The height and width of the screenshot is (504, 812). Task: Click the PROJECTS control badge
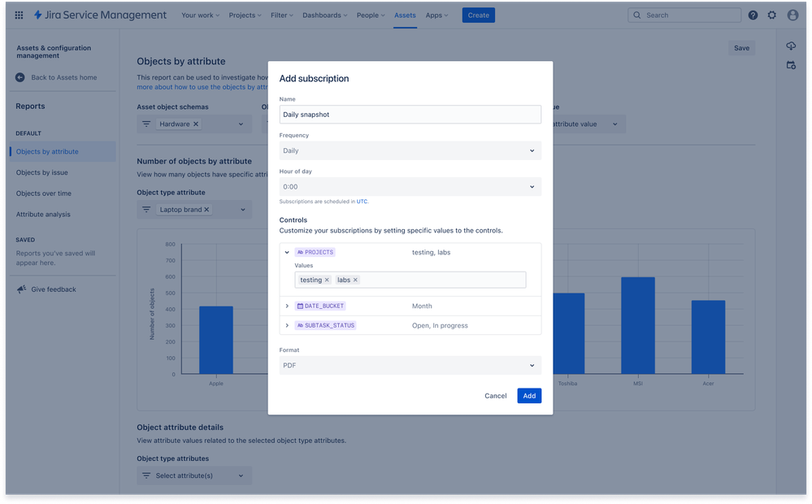click(x=315, y=252)
